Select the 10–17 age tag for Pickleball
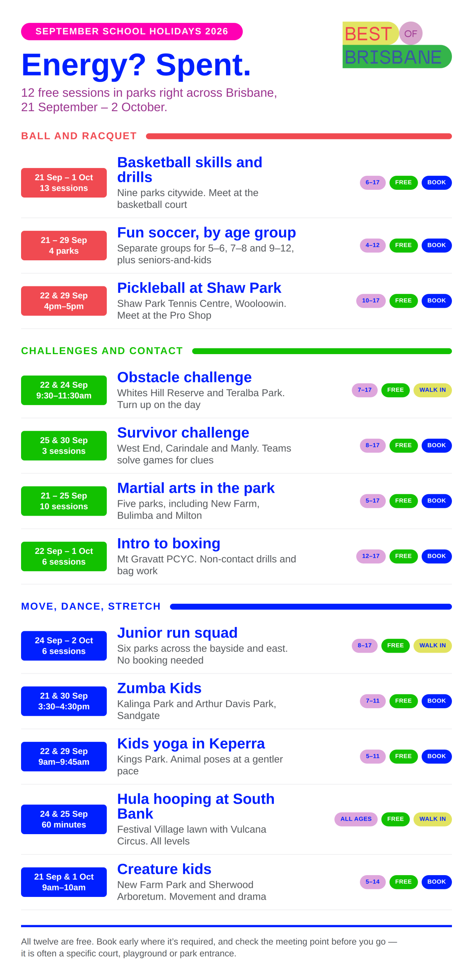The height and width of the screenshot is (980, 473). coord(370,301)
